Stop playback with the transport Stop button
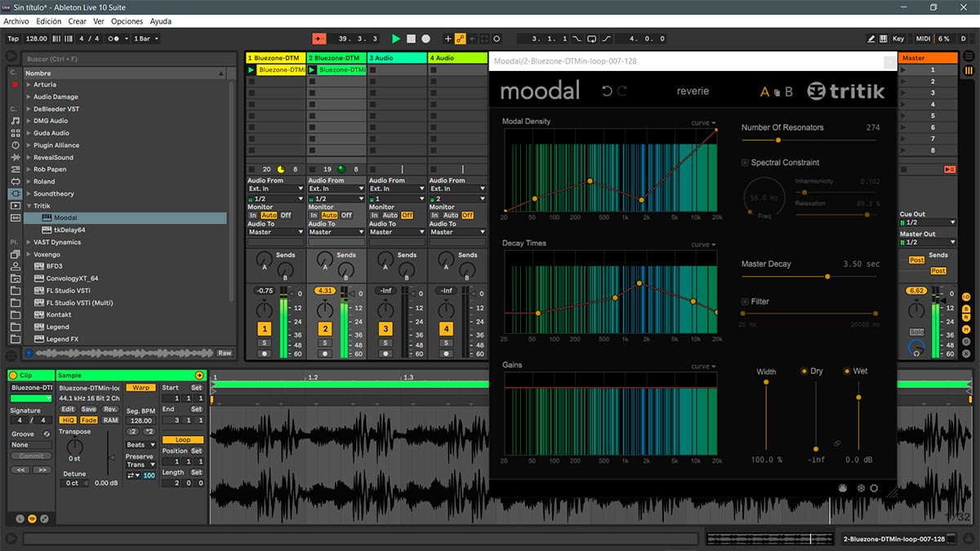Viewport: 980px width, 551px height. 411,38
